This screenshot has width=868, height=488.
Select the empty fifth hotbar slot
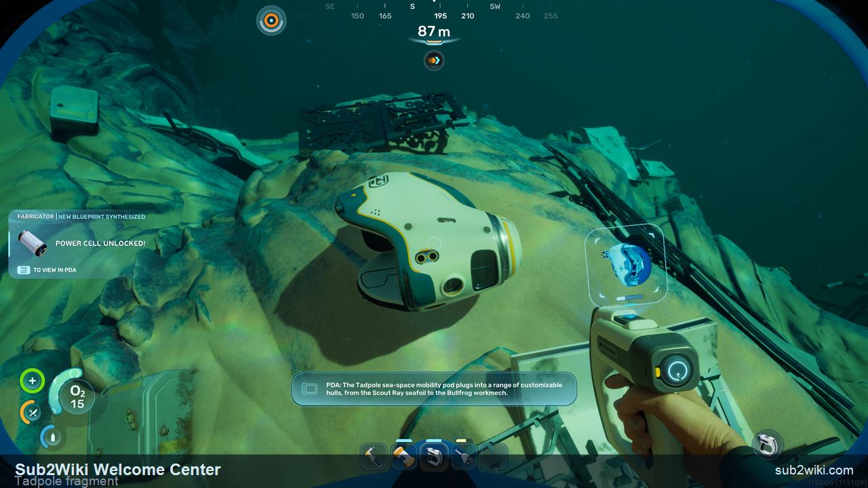click(494, 457)
